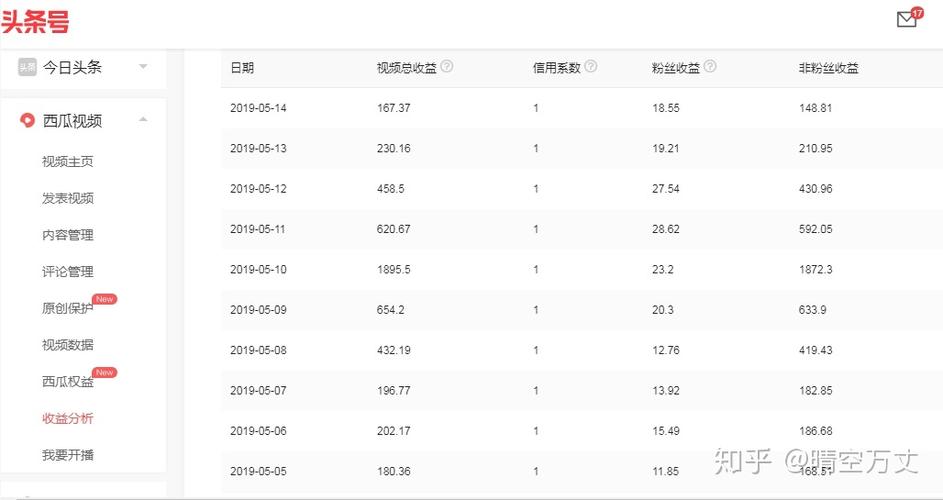
Task: Select date cell 2019-05-08
Action: pyautogui.click(x=259, y=350)
